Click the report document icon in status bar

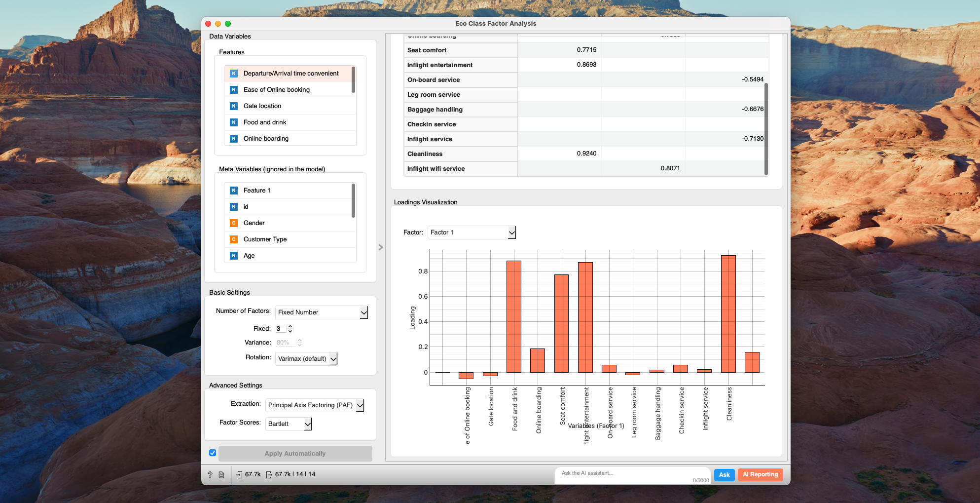coord(221,475)
